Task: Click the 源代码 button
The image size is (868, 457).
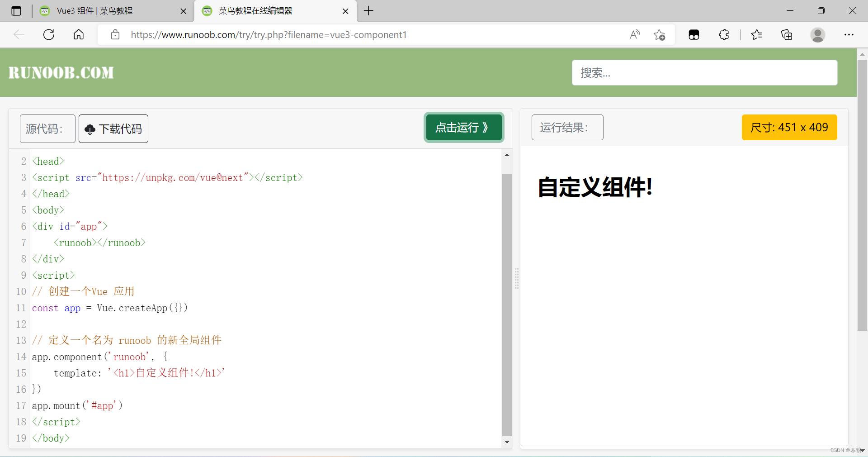Action: pyautogui.click(x=47, y=129)
